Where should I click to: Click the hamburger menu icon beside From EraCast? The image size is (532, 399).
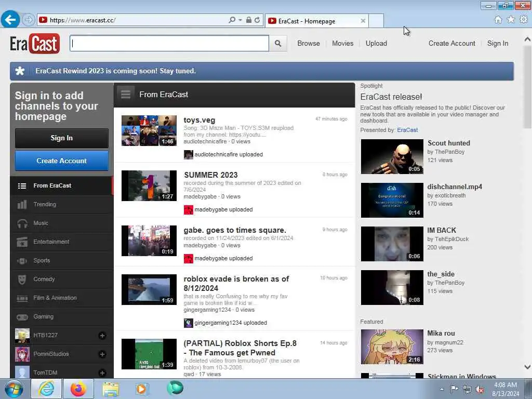126,95
